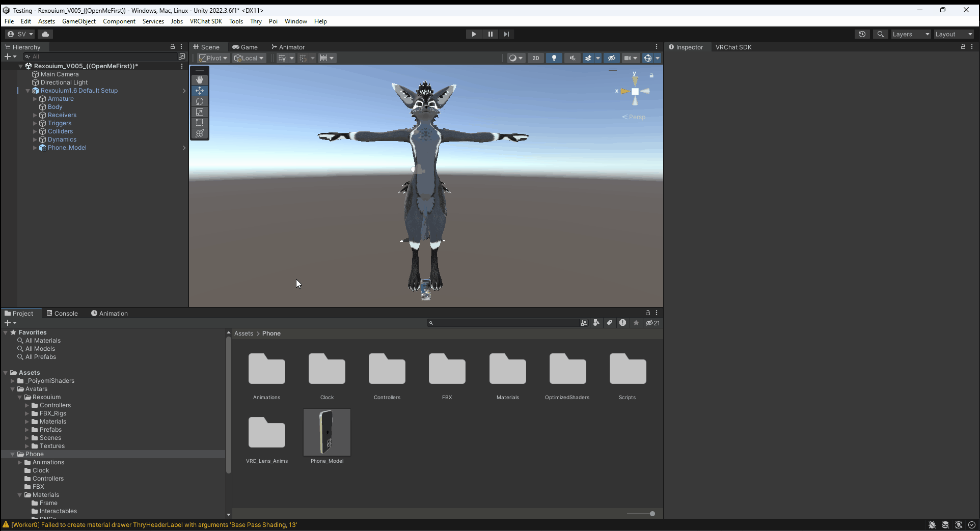The height and width of the screenshot is (531, 980).
Task: Open the Pivot handle position dropdown
Action: click(213, 58)
